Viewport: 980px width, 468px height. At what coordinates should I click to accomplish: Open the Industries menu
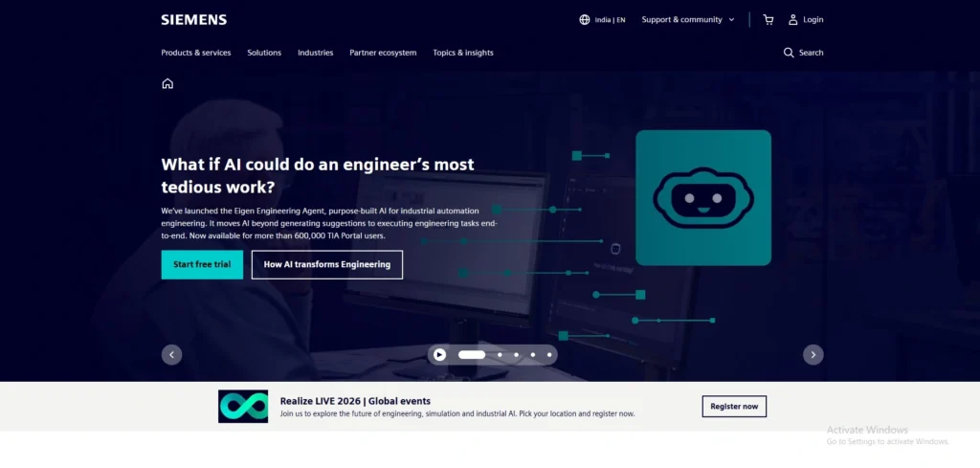316,53
